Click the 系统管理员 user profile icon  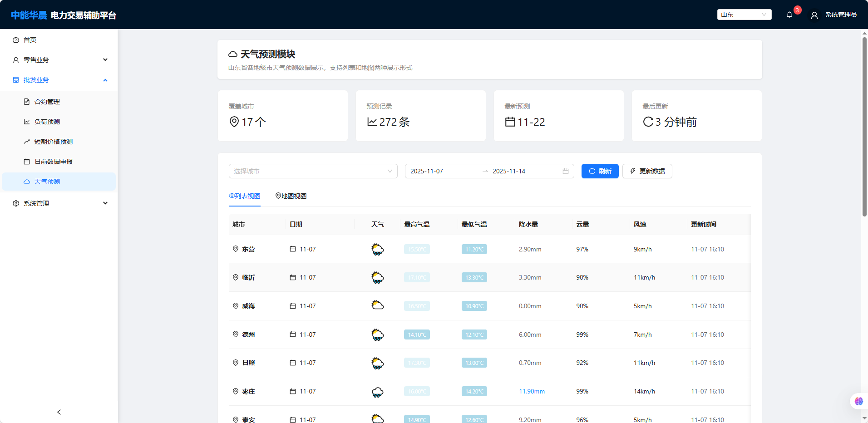pyautogui.click(x=814, y=15)
